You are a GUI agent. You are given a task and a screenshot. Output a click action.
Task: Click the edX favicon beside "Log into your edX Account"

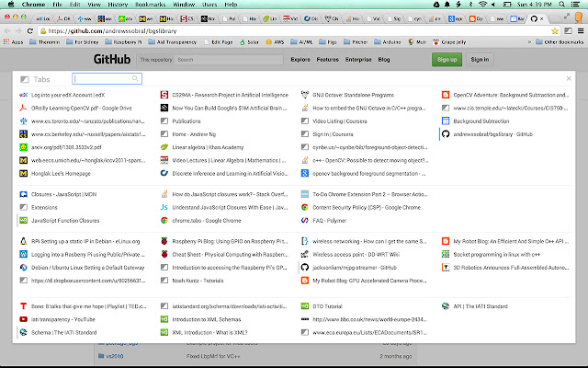tap(23, 95)
